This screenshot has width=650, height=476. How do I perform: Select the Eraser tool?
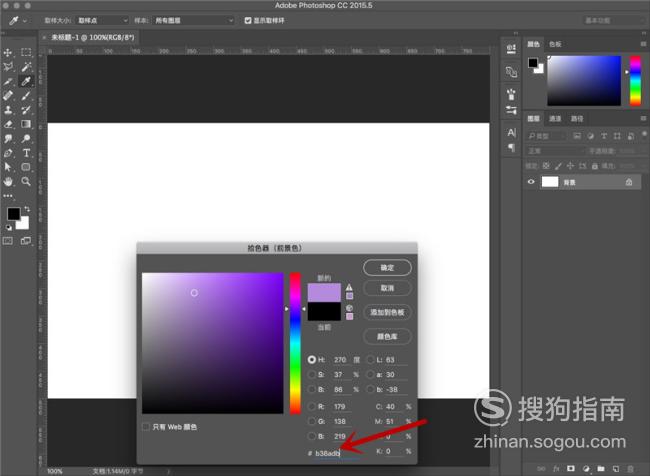tap(8, 124)
